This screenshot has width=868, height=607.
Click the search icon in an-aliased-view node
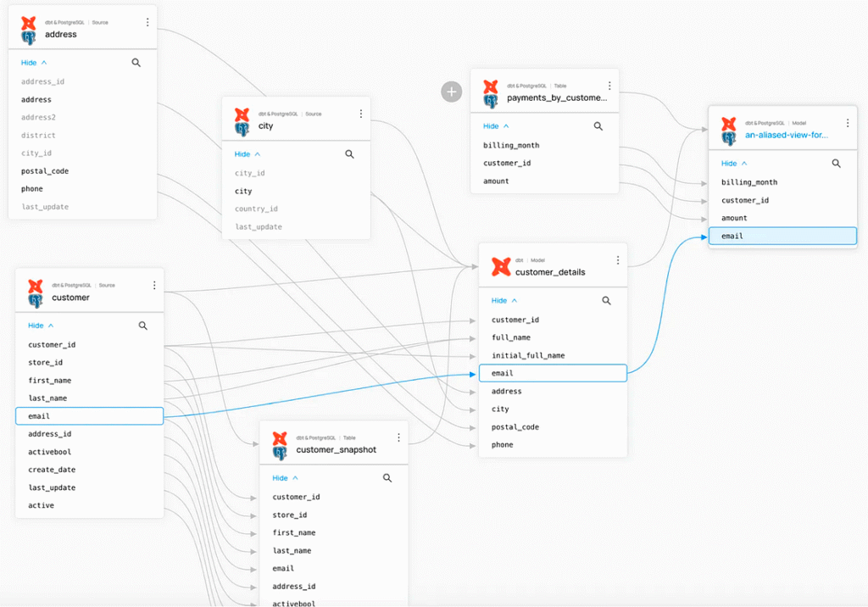(837, 163)
